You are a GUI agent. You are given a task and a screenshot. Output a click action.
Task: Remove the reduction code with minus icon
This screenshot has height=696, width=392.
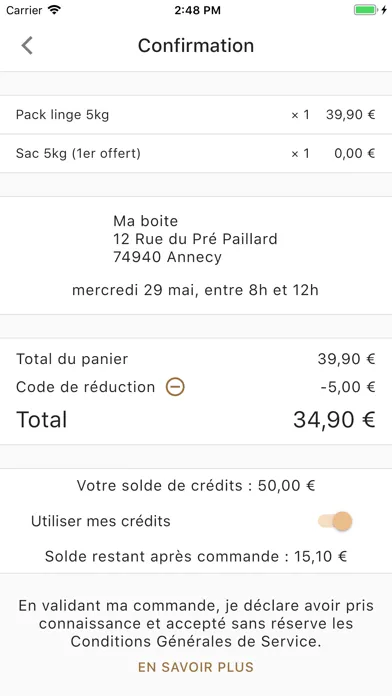(175, 387)
